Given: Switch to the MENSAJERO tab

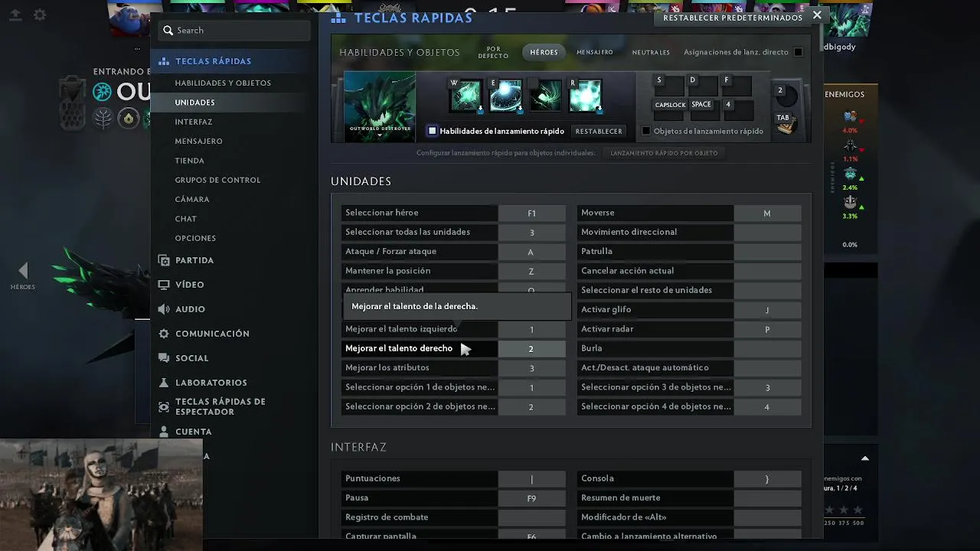Looking at the screenshot, I should click(595, 52).
